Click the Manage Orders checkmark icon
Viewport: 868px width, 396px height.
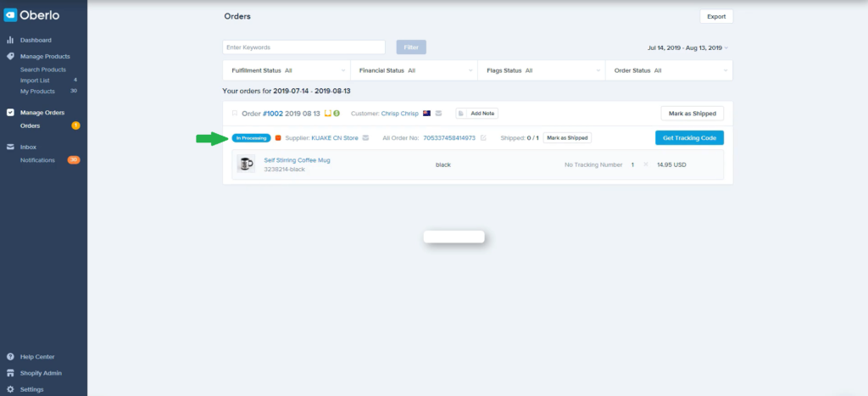pyautogui.click(x=10, y=113)
